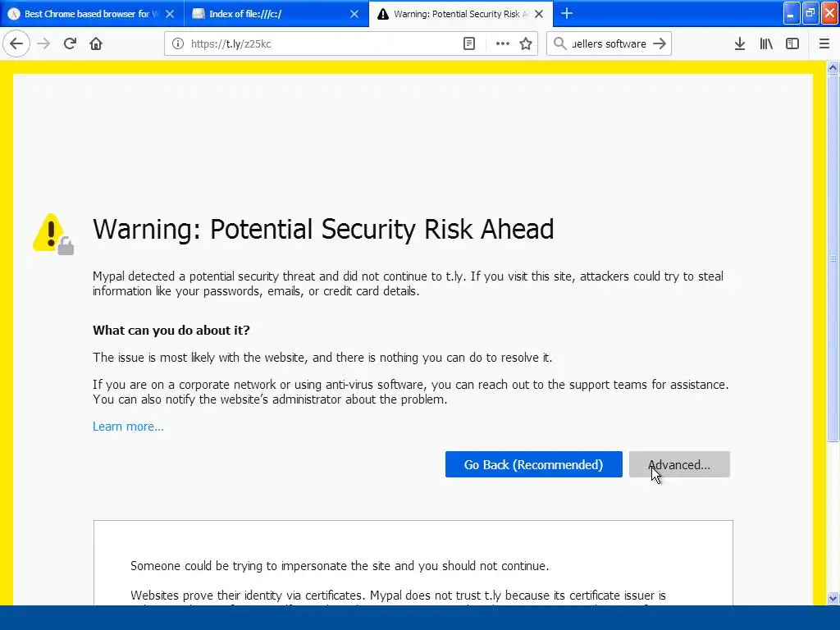Image resolution: width=840 pixels, height=630 pixels.
Task: Click the vertical scrollbar thumb
Action: [833, 258]
